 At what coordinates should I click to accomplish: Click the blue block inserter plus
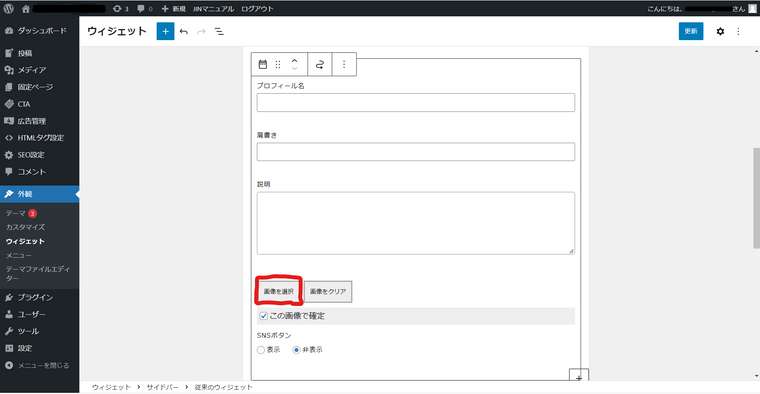[165, 32]
